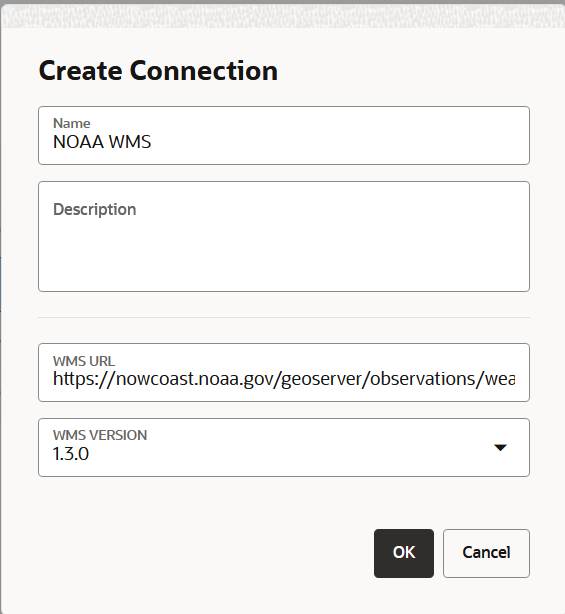Open the WMS VERSION combo box

284,448
